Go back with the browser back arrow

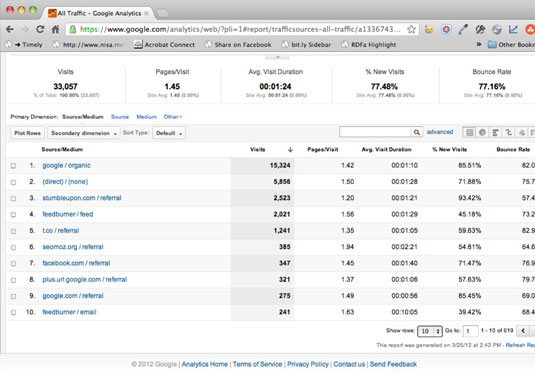coord(10,29)
